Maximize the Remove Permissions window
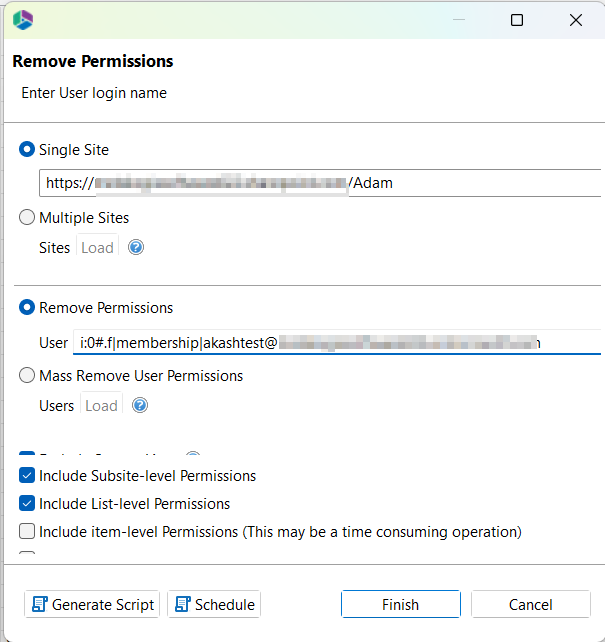This screenshot has height=642, width=605. (x=517, y=20)
